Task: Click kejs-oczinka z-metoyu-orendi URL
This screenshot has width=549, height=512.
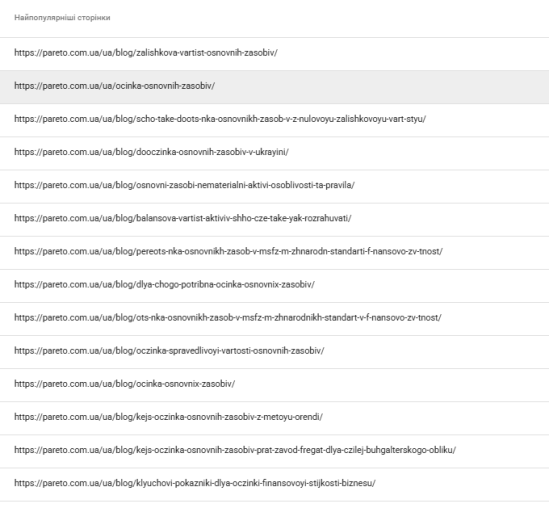Action: (x=168, y=417)
